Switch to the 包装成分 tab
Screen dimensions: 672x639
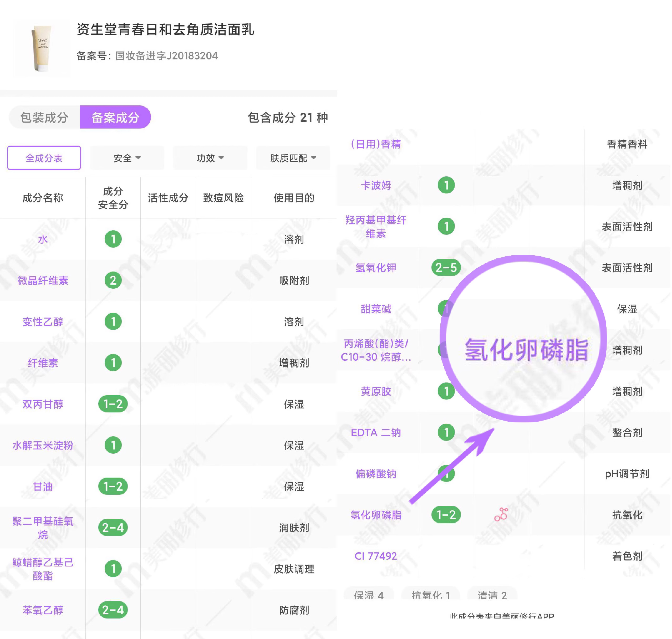click(44, 117)
